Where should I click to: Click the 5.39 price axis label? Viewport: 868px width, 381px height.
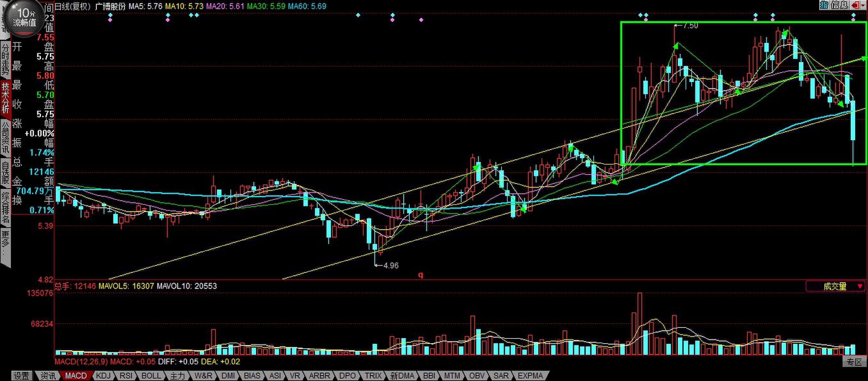(x=45, y=226)
